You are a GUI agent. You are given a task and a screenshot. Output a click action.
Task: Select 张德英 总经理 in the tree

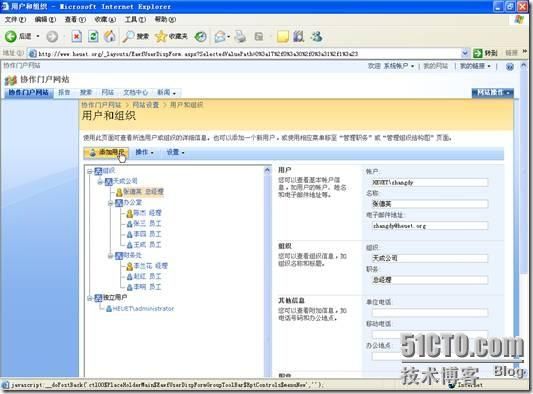143,192
